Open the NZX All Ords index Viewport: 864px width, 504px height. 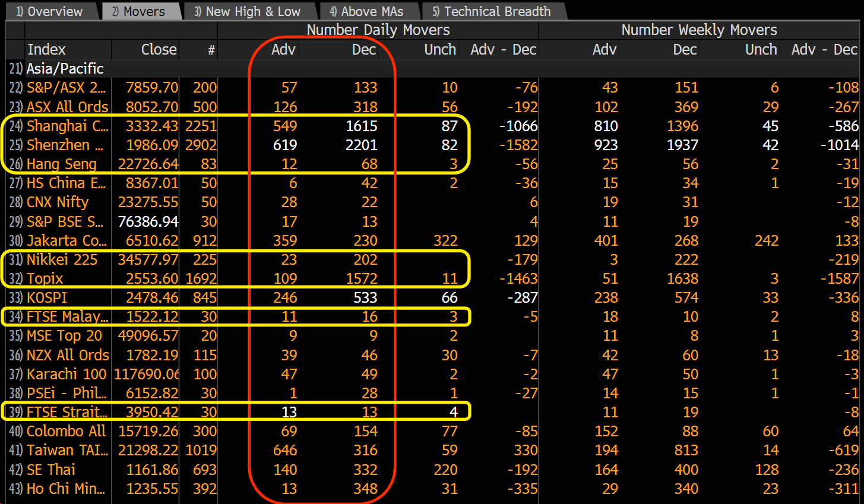[x=68, y=355]
